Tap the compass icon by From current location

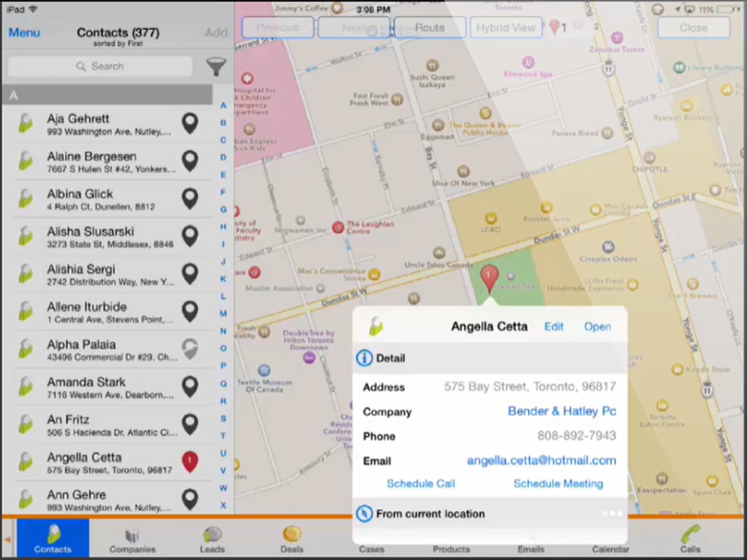click(364, 514)
